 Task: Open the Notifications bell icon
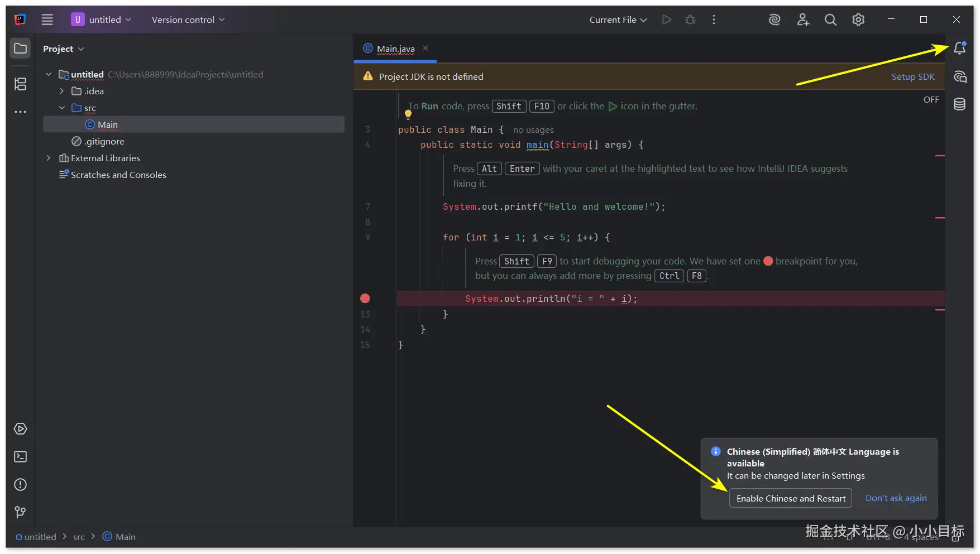960,49
